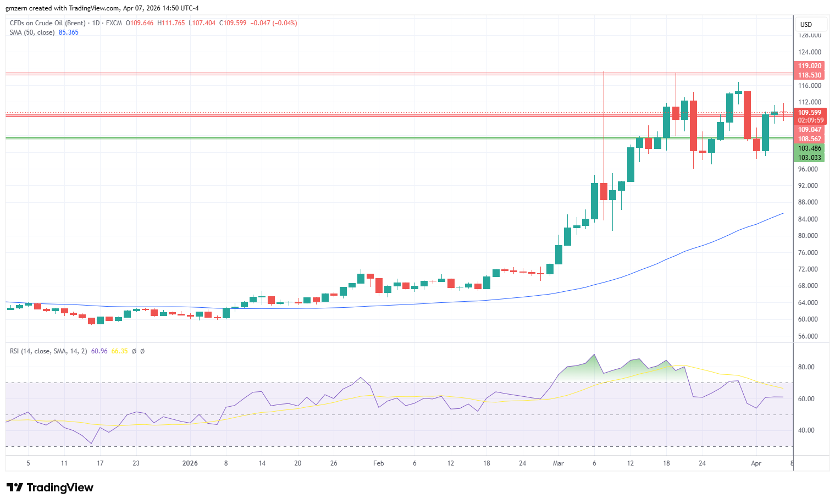Select the red 118.530 price axis tag
This screenshot has height=504, width=835.
click(x=810, y=75)
